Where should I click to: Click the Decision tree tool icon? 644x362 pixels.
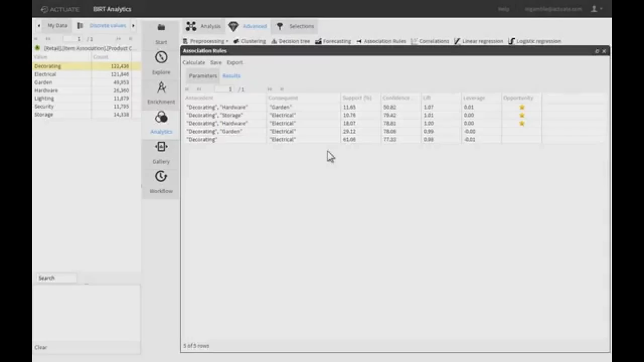(274, 41)
